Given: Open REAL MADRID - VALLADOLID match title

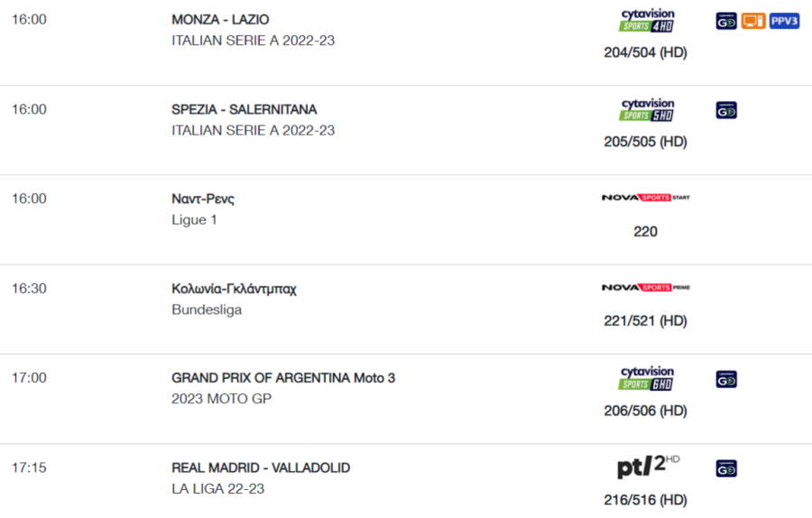Looking at the screenshot, I should click(261, 467).
